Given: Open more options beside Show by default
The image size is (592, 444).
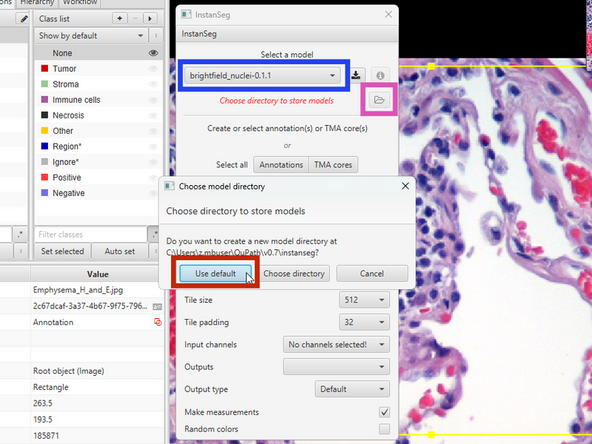Looking at the screenshot, I should 156,36.
